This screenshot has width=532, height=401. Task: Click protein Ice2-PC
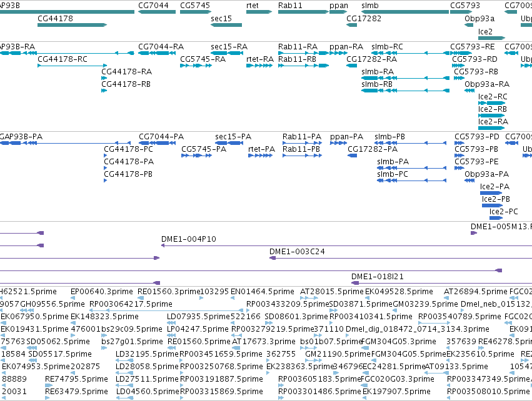pos(503,212)
